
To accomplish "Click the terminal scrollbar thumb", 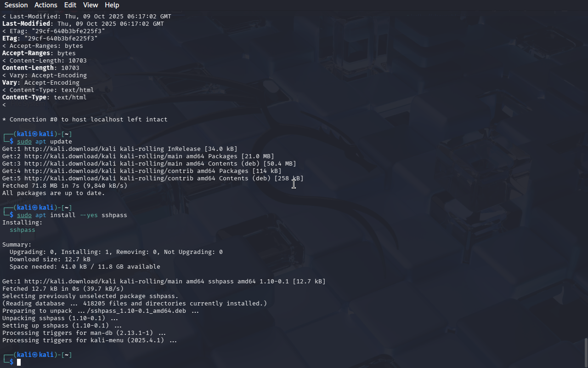I will coord(586,353).
